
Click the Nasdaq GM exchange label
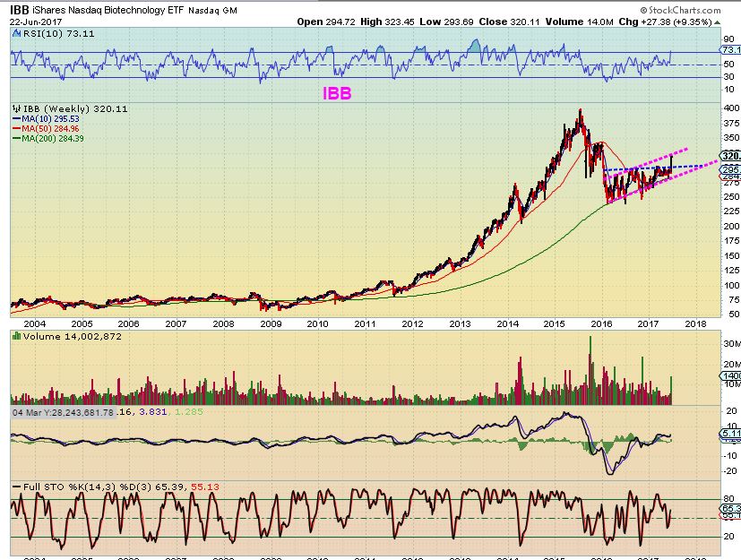[x=212, y=11]
